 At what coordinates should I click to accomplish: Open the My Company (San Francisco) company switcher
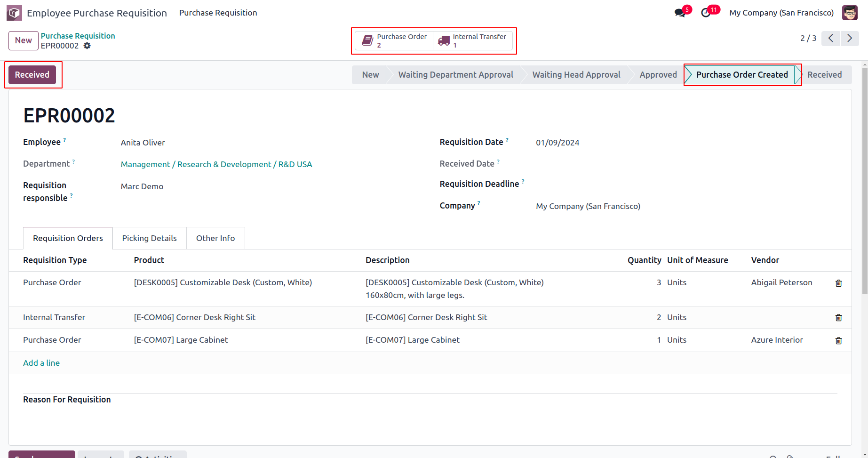[781, 13]
